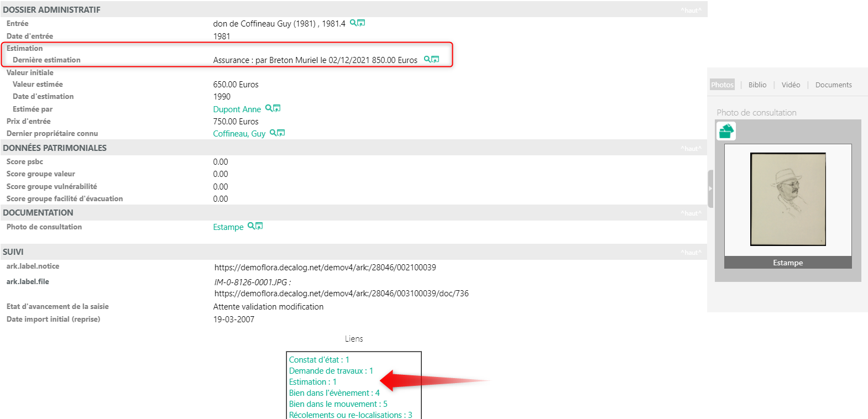Open the Dupont Anne link
The image size is (868, 419).
pos(237,109)
